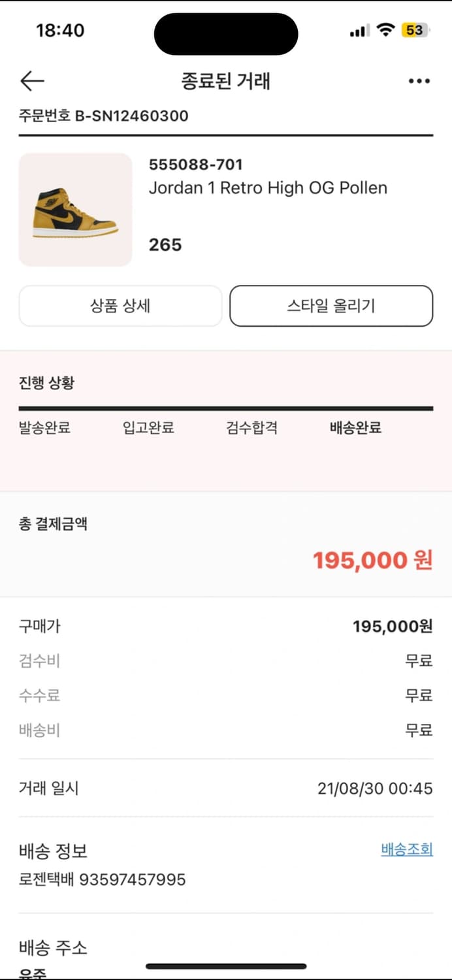Select the 입고완료 status label
This screenshot has height=980, width=452.
(x=149, y=428)
